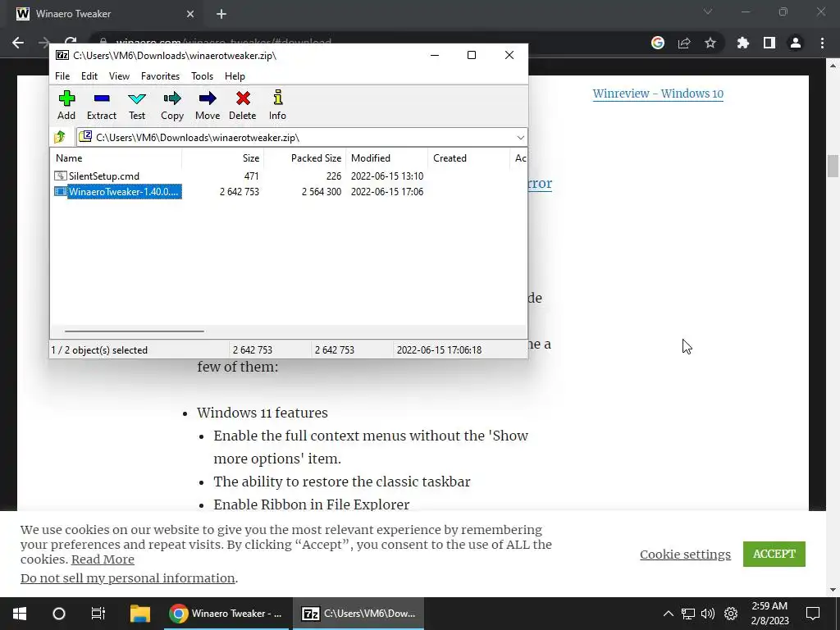Image resolution: width=840 pixels, height=630 pixels.
Task: Expand the 7-Zip path dropdown
Action: 520,138
